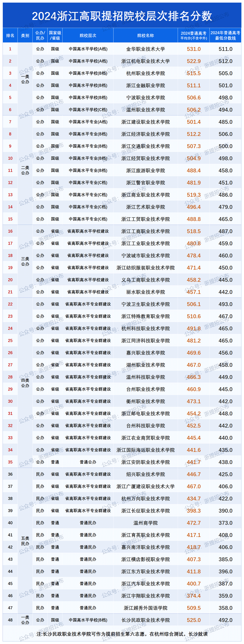Select the 三类公办 category cell

coord(25,262)
